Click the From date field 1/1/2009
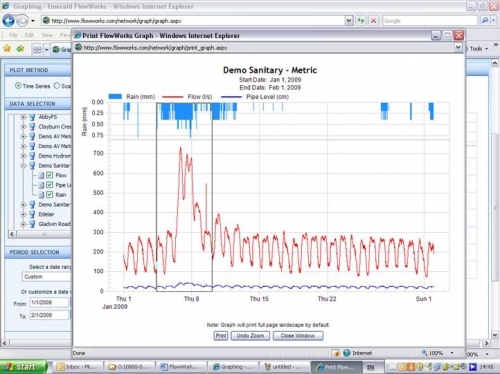The width and height of the screenshot is (500, 374). pos(49,303)
